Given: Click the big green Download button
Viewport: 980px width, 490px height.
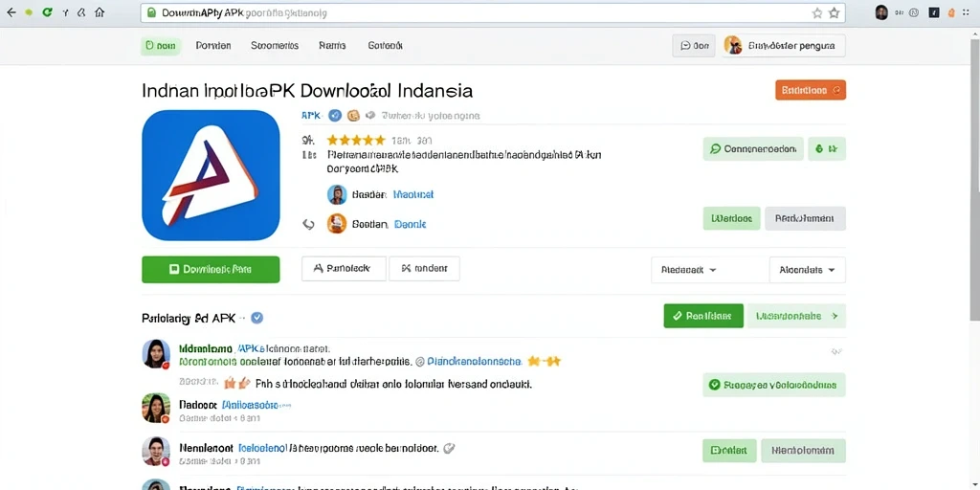Looking at the screenshot, I should click(211, 269).
